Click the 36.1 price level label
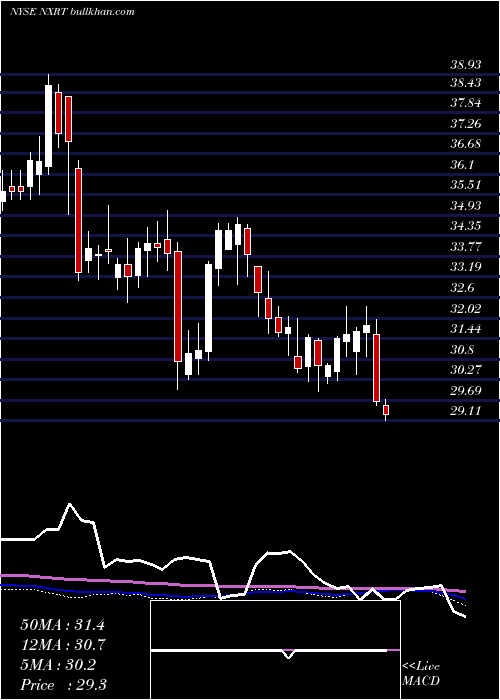Image resolution: width=500 pixels, height=700 pixels. 462,165
